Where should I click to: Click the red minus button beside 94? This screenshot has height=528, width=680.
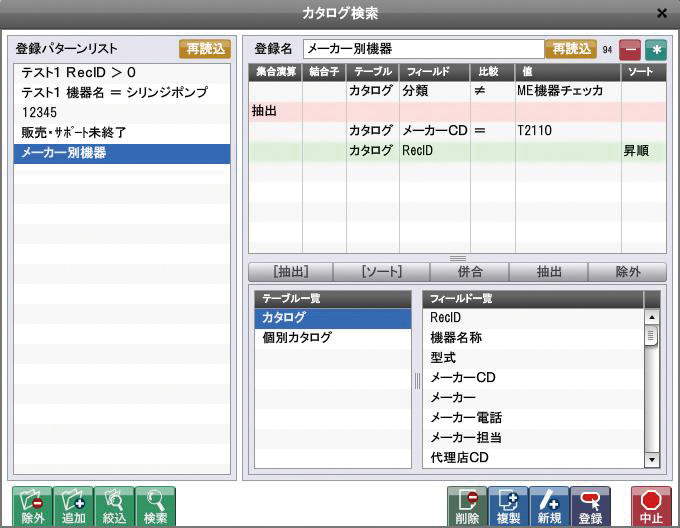tap(631, 50)
